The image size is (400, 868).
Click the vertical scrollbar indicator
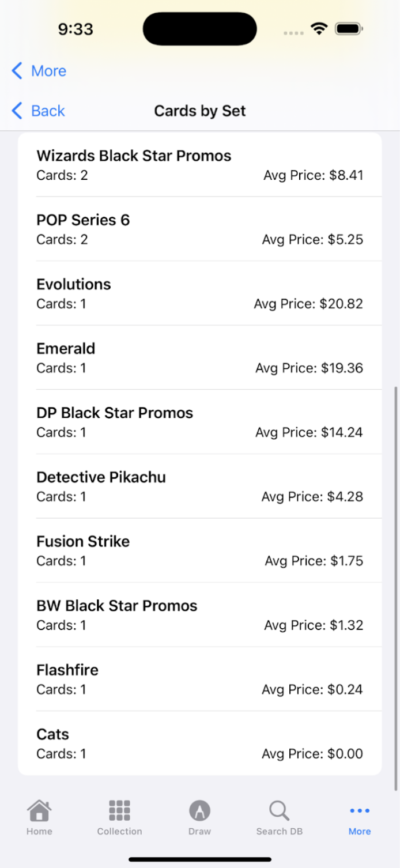point(395,588)
